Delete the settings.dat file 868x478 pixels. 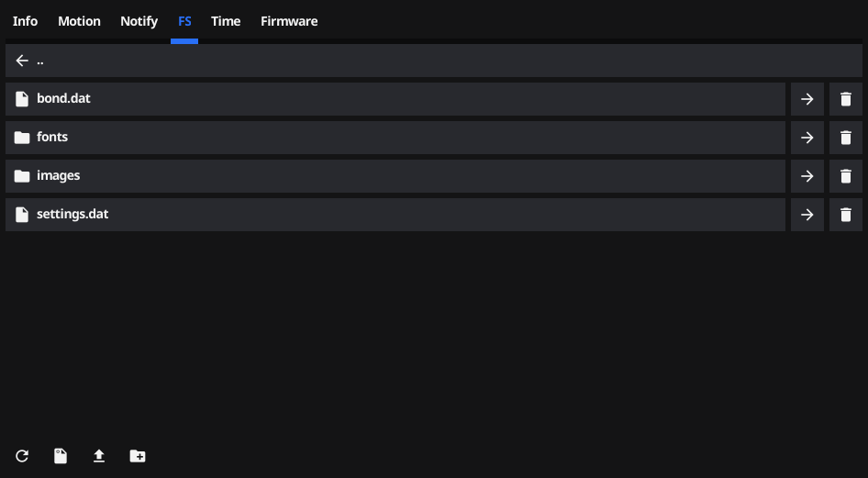pos(845,215)
